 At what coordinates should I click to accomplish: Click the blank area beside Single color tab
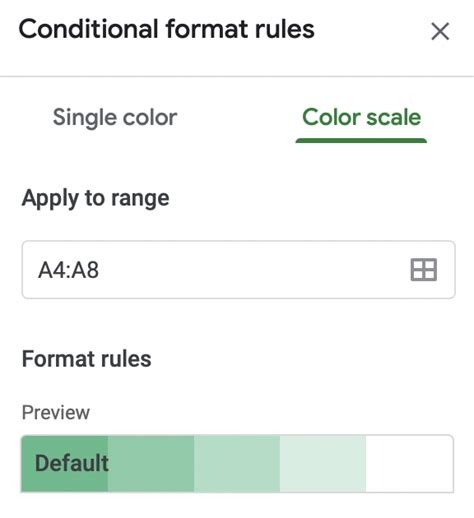(x=237, y=118)
